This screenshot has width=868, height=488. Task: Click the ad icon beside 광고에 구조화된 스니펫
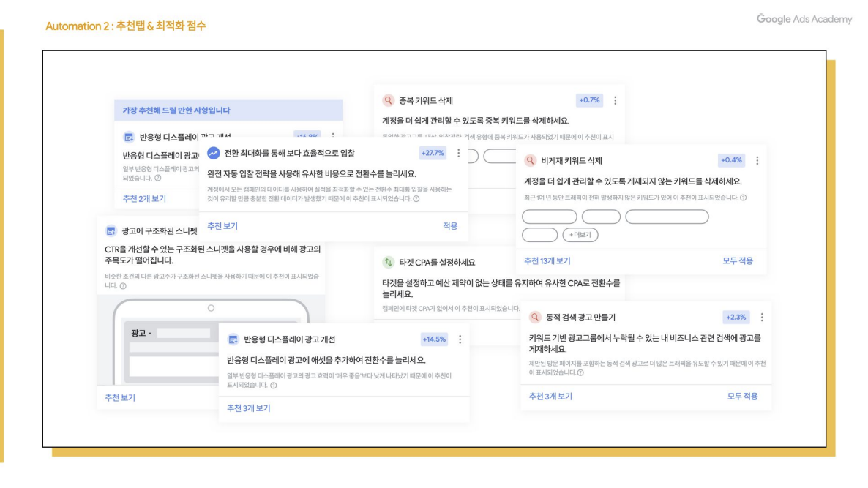[x=111, y=230]
